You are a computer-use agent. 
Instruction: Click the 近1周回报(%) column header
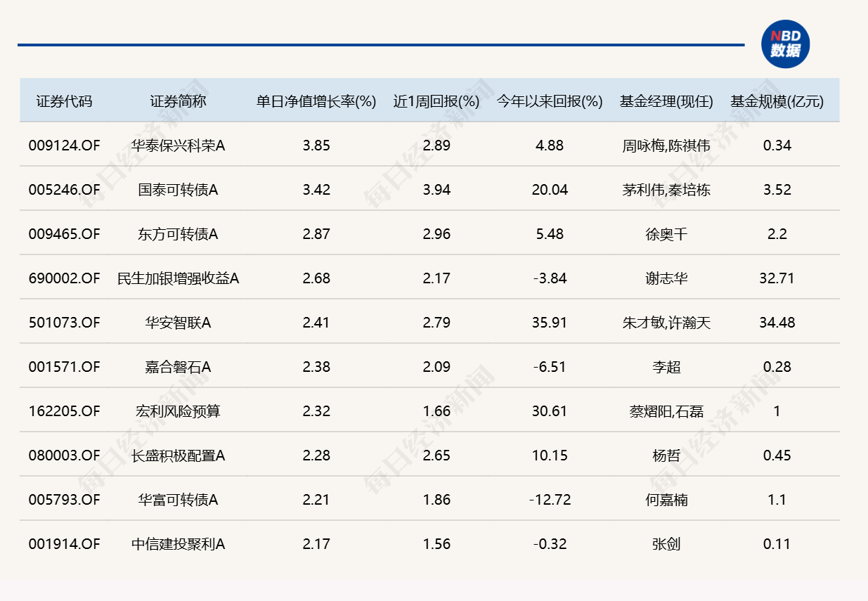click(x=436, y=101)
